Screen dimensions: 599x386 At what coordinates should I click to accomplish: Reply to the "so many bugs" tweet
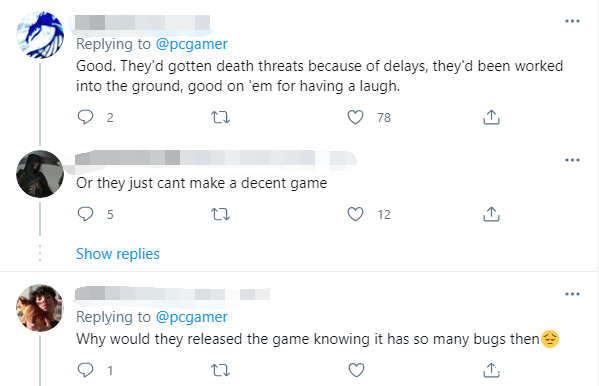pos(85,370)
